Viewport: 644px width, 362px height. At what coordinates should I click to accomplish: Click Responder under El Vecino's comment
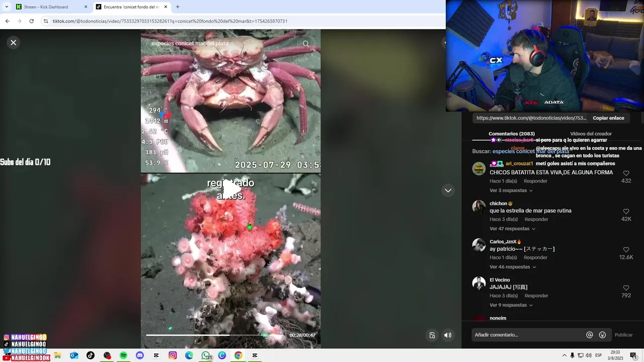536,296
